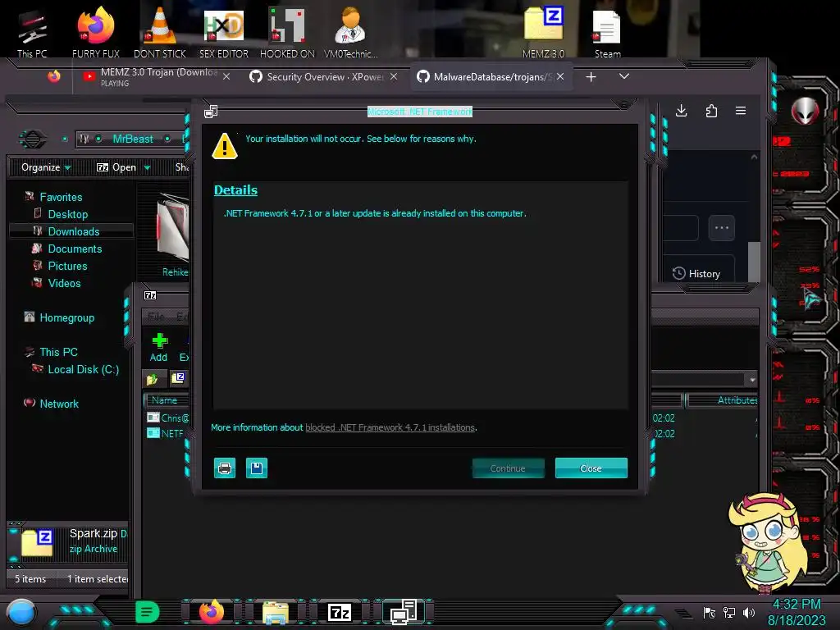Open the 7-Zip address path dropdown arrow
The image size is (840, 630).
pyautogui.click(x=752, y=379)
